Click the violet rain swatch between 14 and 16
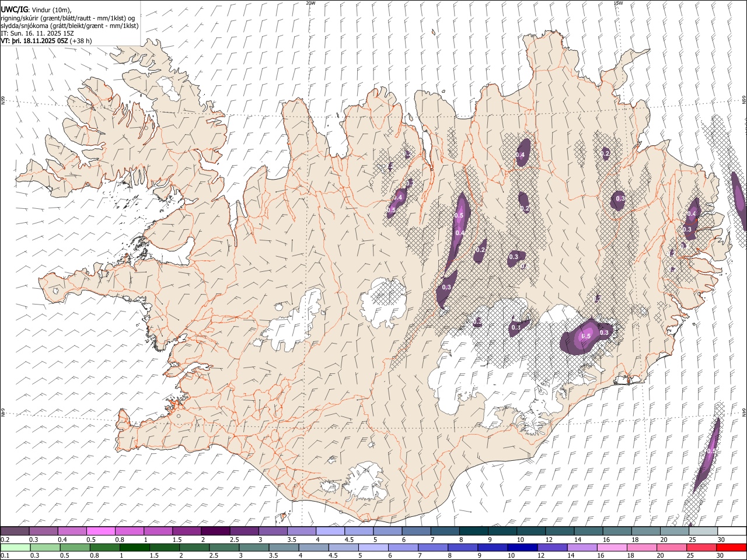Viewport: 747px width, 560px height. [x=581, y=547]
